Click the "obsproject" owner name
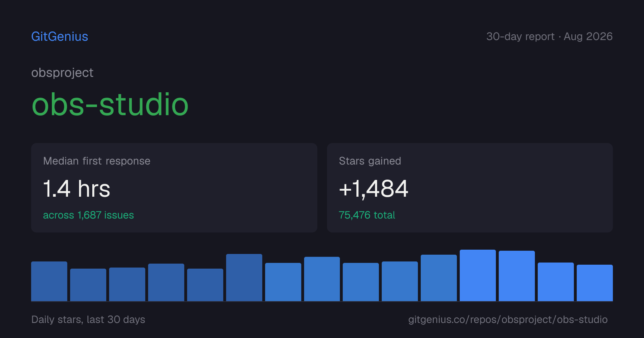The image size is (644, 338). pos(62,73)
